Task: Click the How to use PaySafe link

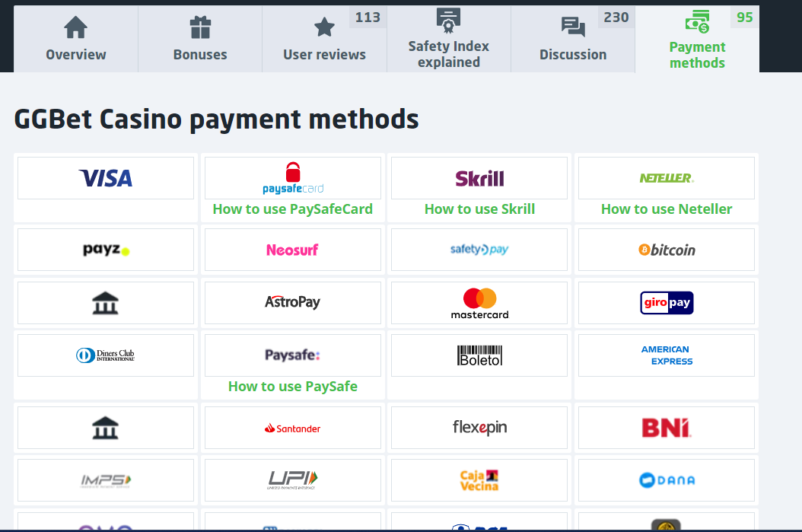Action: click(x=293, y=387)
